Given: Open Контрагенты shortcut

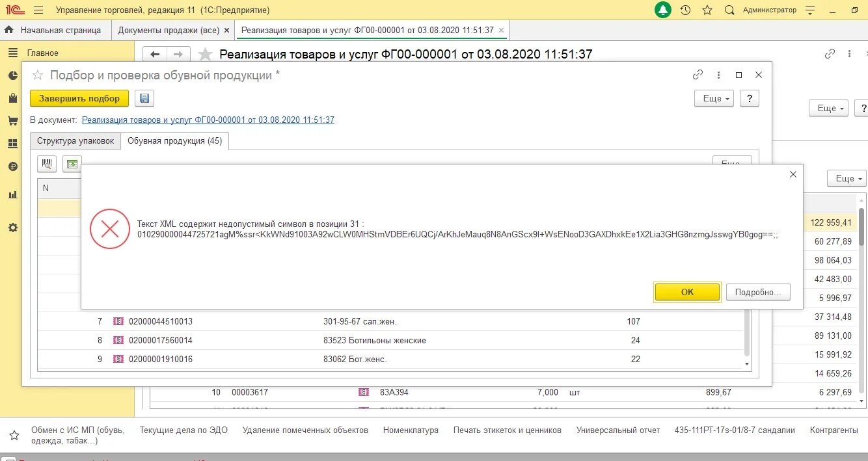Looking at the screenshot, I should 834,430.
